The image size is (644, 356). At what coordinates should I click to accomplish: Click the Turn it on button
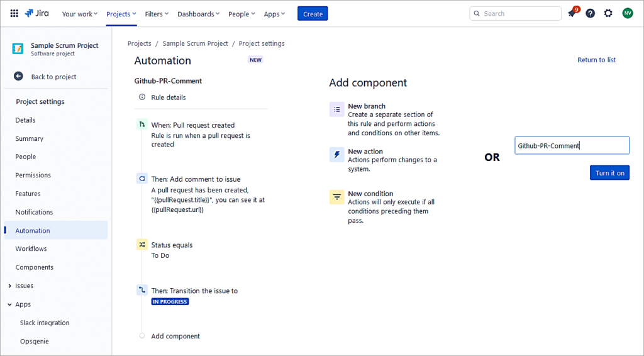tap(609, 173)
